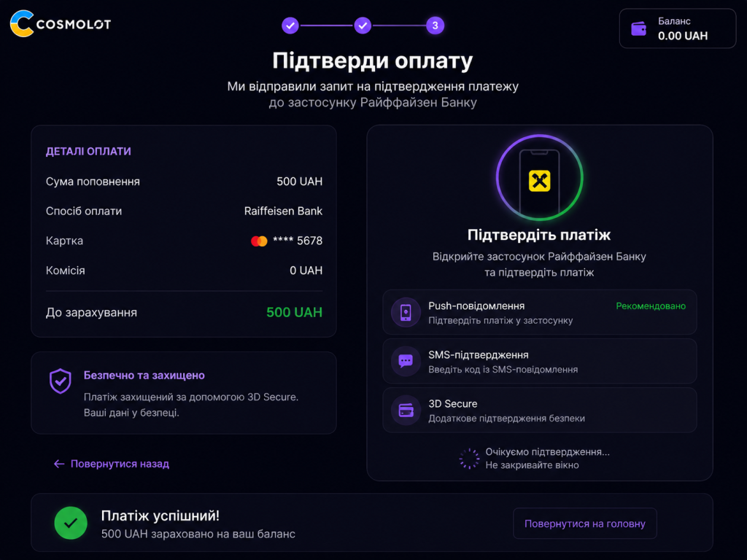Select the first completed step checkmark
The width and height of the screenshot is (747, 560).
[x=290, y=26]
